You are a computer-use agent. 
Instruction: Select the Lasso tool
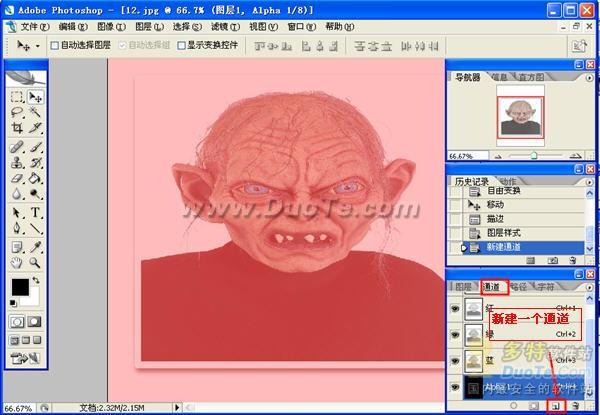[x=16, y=112]
